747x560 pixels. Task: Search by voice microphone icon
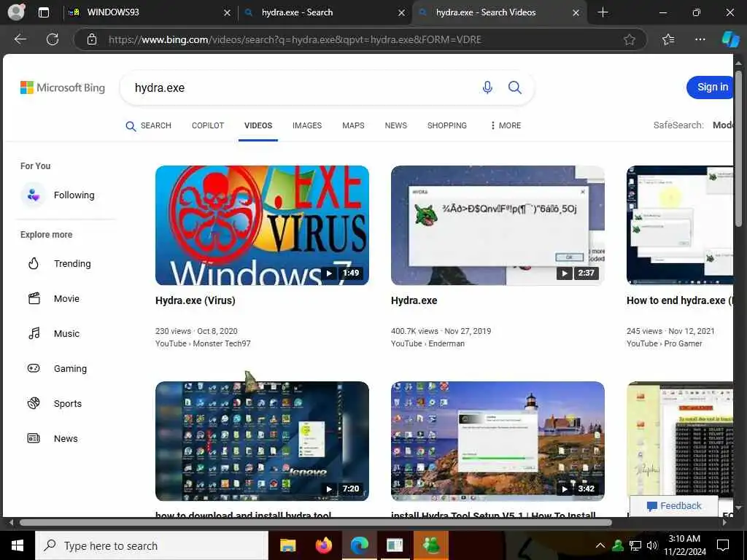(487, 87)
